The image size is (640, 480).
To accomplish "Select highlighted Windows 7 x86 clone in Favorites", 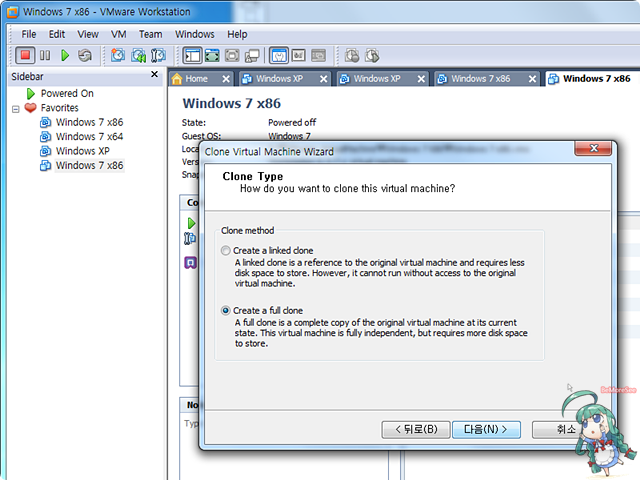I will [82, 165].
